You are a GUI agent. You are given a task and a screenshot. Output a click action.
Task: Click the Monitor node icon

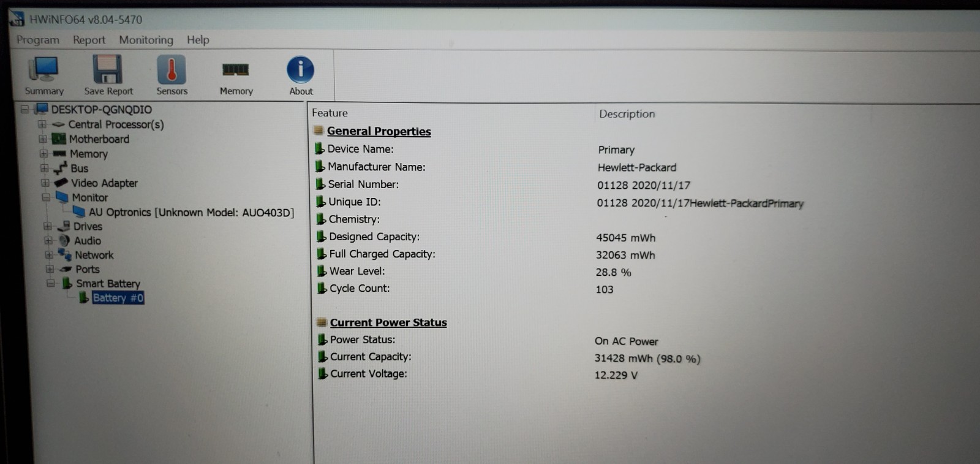click(x=62, y=197)
